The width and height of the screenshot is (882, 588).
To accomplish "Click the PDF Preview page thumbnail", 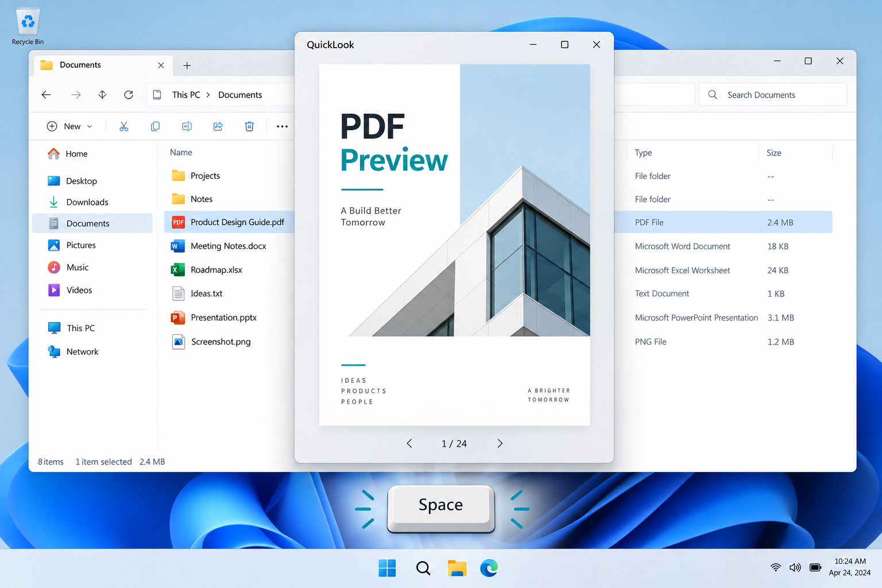I will pos(454,245).
